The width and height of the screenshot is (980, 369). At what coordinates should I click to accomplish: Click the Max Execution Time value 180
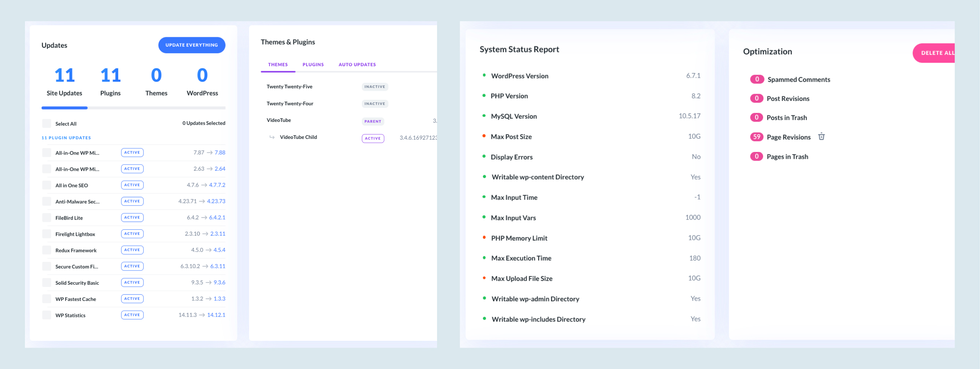coord(695,258)
